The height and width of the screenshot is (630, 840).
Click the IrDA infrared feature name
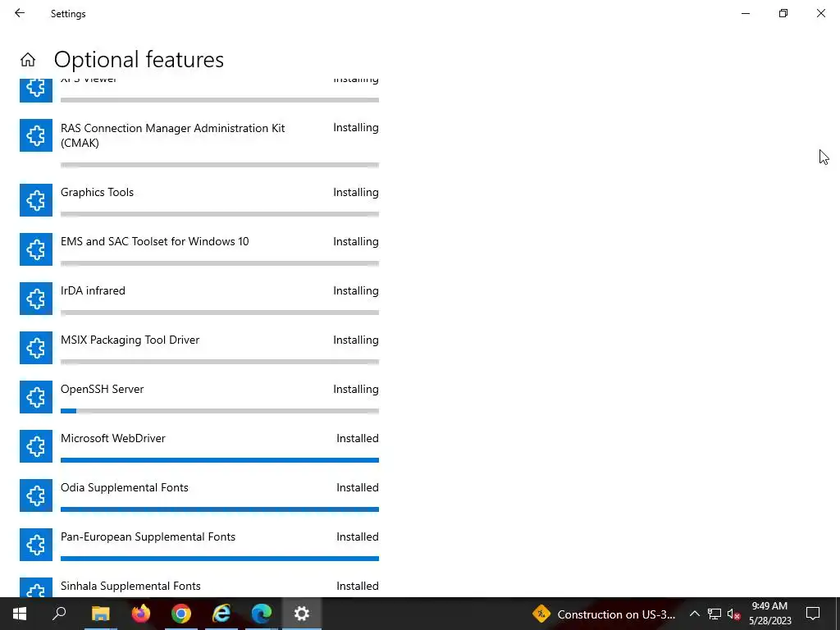coord(93,291)
